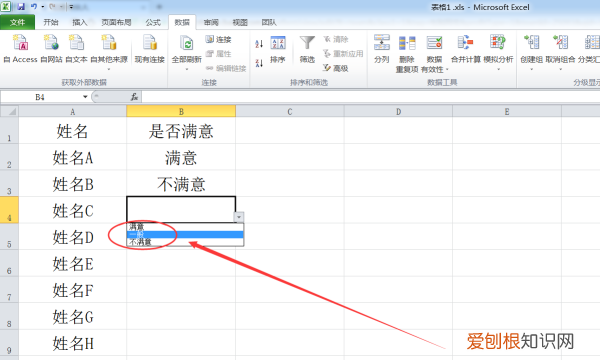Click Edit Links (编辑链接)

(x=226, y=68)
